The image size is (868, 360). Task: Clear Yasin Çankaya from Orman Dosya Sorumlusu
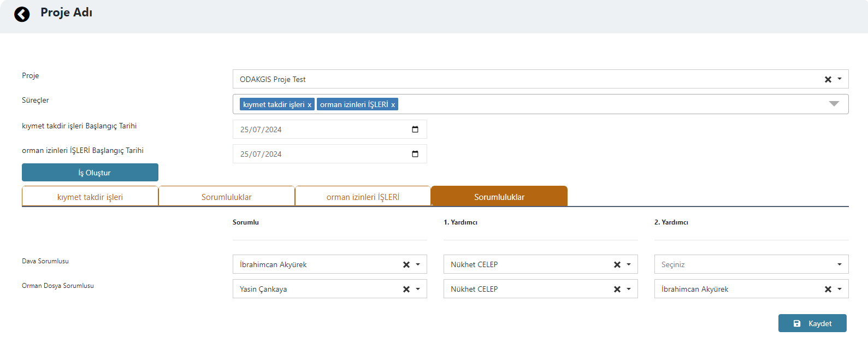[x=406, y=289]
